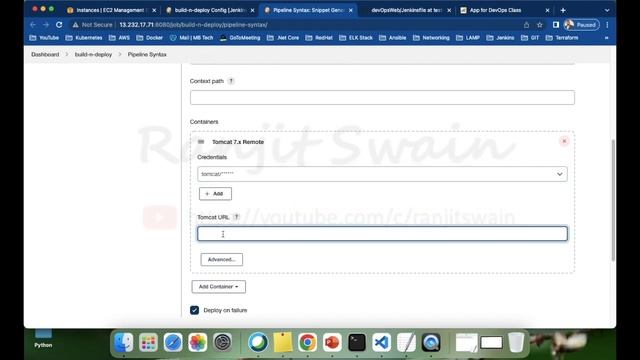Viewport: 640px width, 360px height.
Task: Open build-n-deploy breadcrumb link
Action: click(93, 54)
